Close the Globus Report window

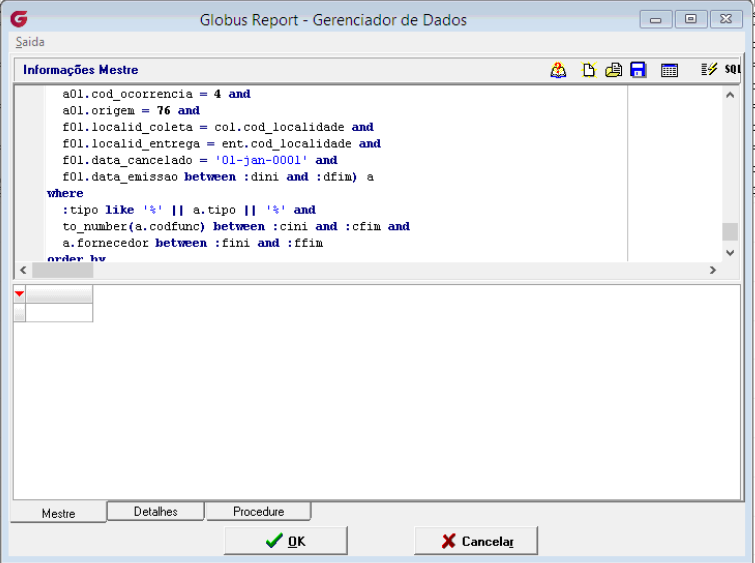tap(726, 19)
